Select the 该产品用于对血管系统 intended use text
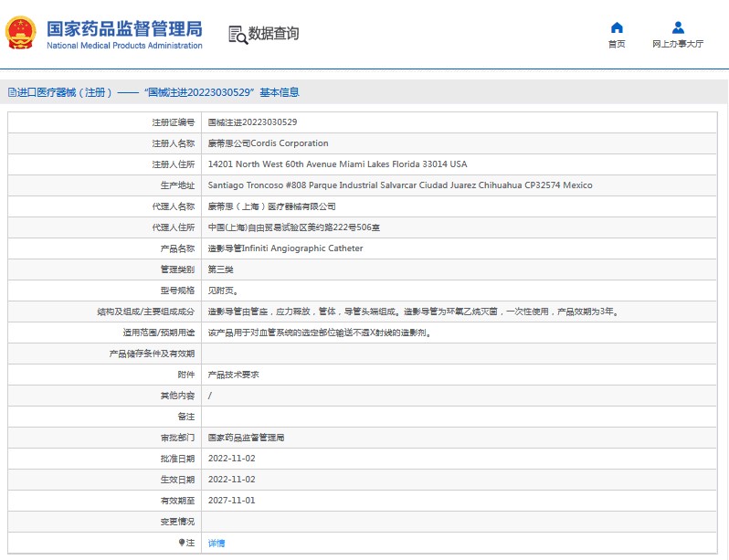729x560 pixels. [x=321, y=333]
